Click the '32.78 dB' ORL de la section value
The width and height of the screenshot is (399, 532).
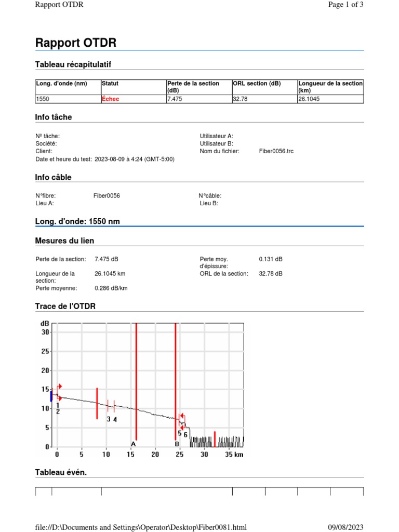[270, 274]
